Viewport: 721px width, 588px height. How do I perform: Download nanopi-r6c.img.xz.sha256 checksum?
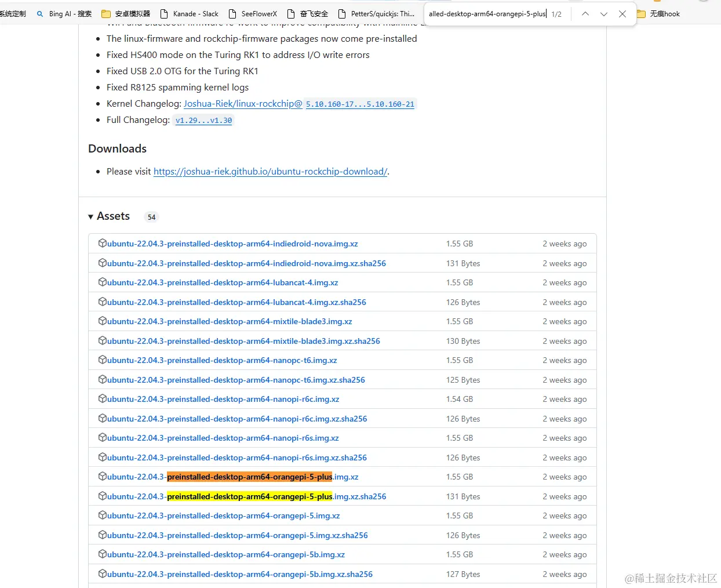tap(237, 419)
